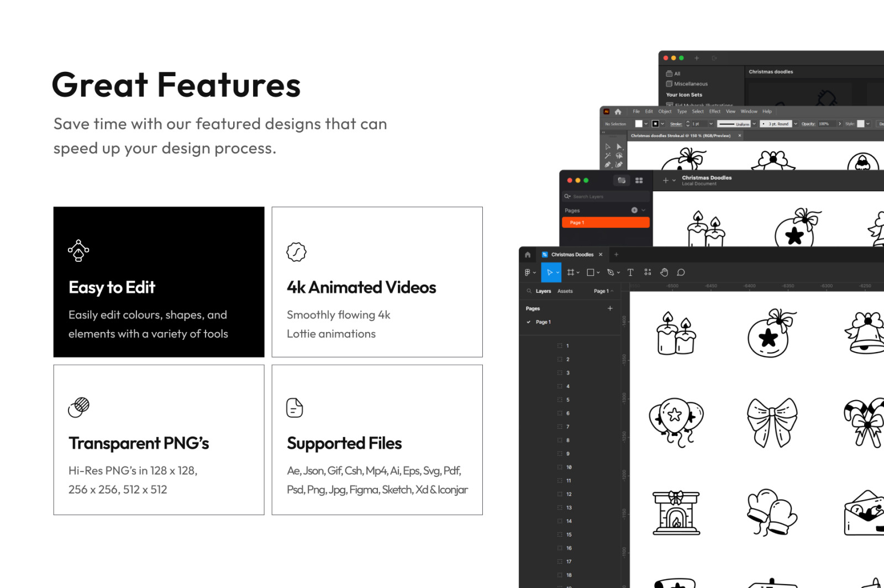Select Illustrator's Magic Wand tool
The image size is (884, 588).
608,156
